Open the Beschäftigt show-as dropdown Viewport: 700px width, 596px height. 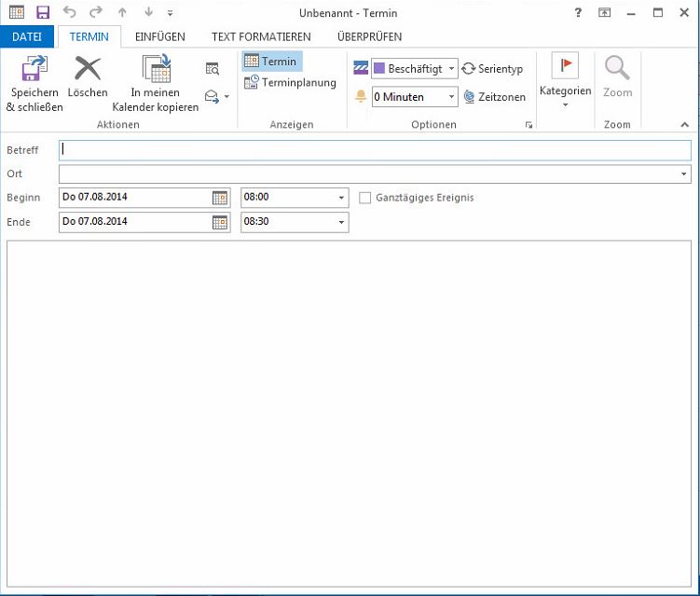[x=451, y=68]
